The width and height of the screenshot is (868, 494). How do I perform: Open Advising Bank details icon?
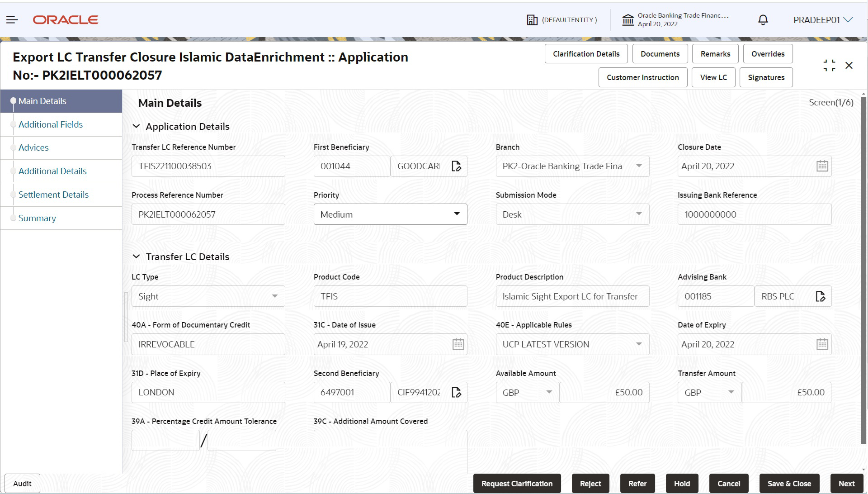820,297
